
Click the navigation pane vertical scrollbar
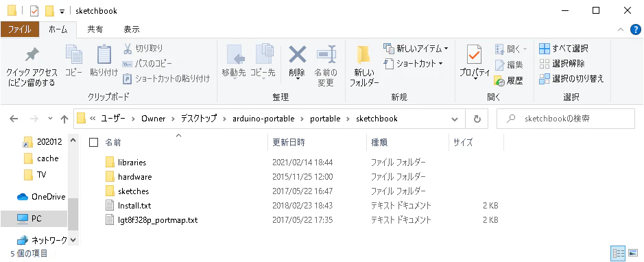tap(73, 215)
